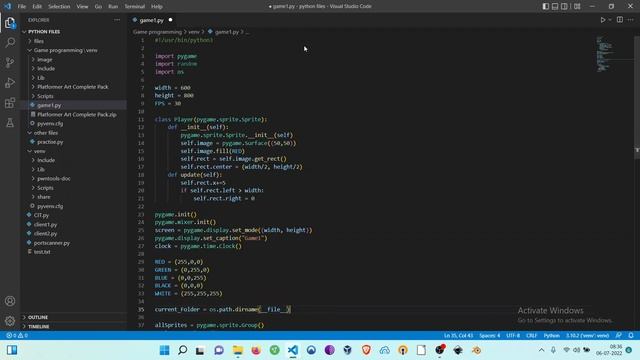Viewport: 640px width, 360px height.
Task: Expand the Platformer Art Complete Pack folder
Action: coord(73,87)
